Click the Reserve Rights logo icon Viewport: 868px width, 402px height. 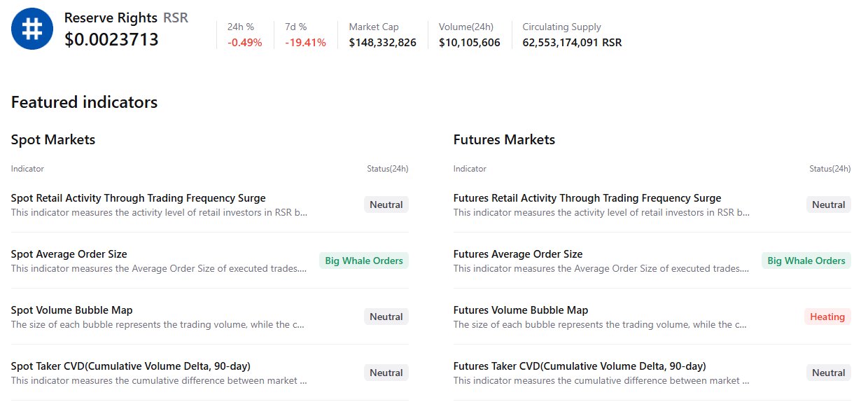point(32,29)
